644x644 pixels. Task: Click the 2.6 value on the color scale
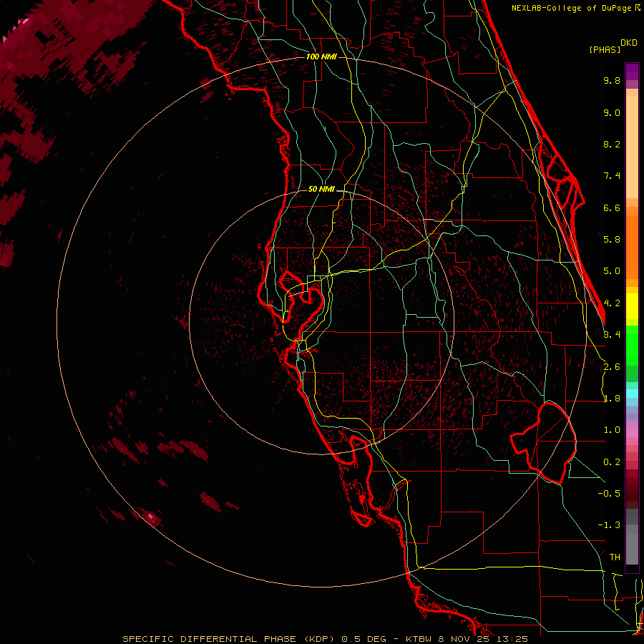pos(612,367)
